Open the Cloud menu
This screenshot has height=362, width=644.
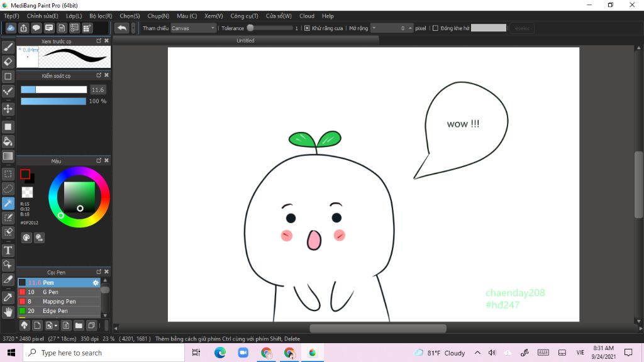pyautogui.click(x=307, y=16)
